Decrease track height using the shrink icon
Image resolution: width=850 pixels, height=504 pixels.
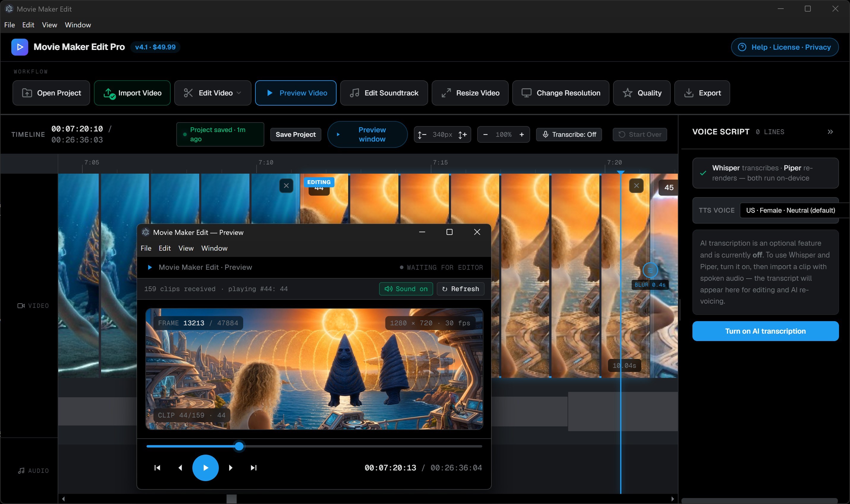coord(422,135)
